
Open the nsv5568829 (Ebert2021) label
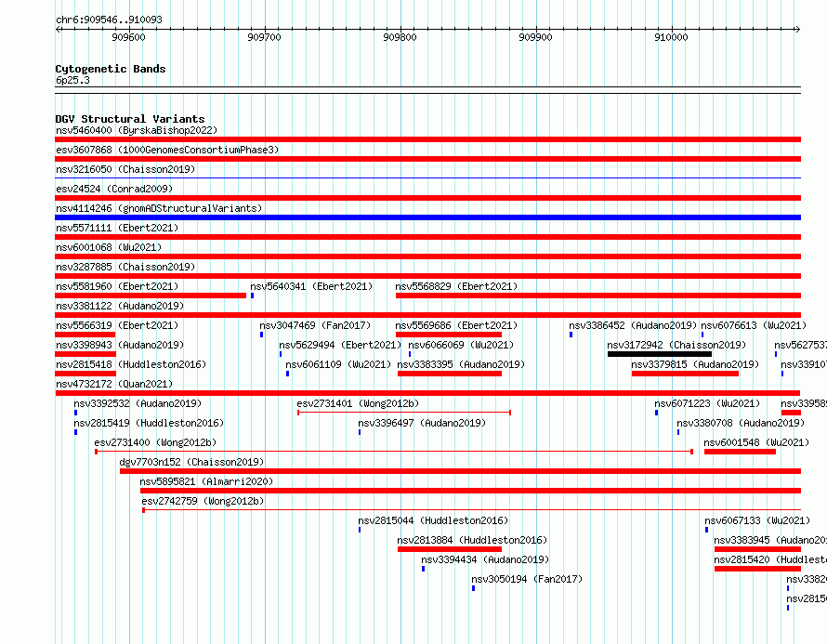point(456,286)
